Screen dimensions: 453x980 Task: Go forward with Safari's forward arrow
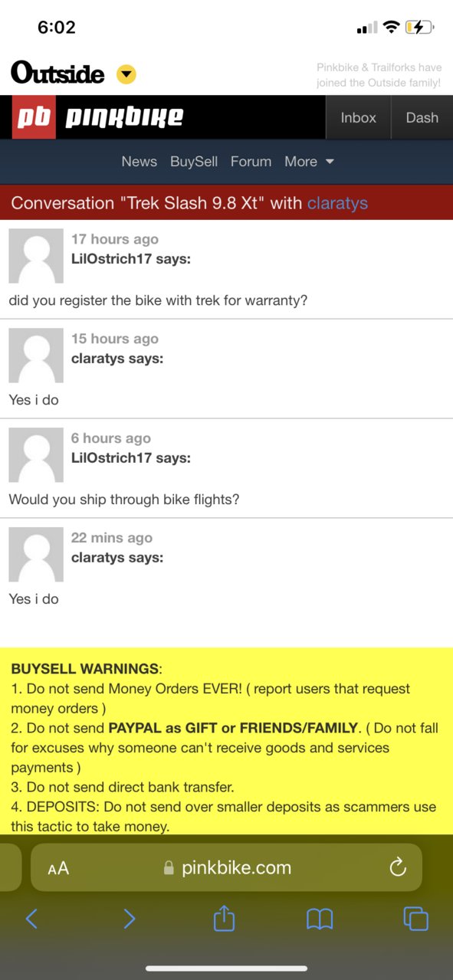pos(129,919)
